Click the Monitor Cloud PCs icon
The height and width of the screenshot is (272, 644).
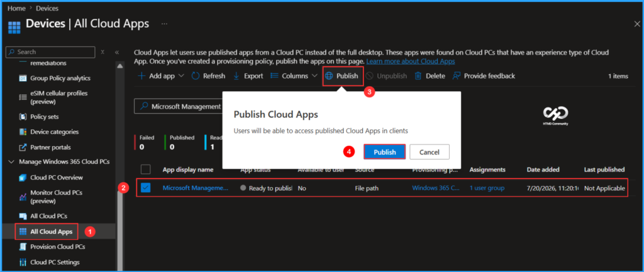point(23,197)
